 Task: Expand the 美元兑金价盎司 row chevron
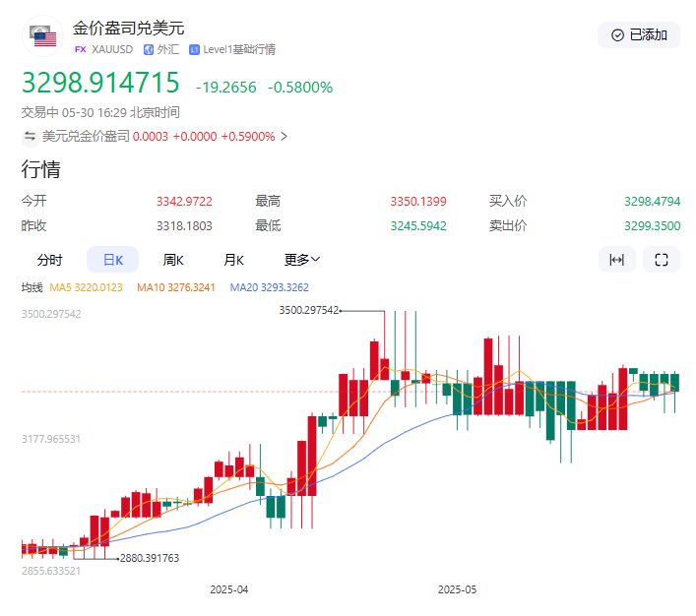coord(285,137)
